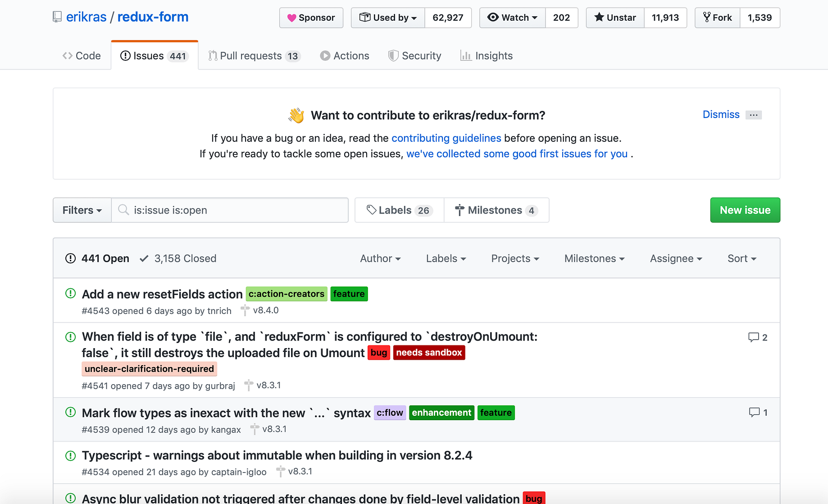828x504 pixels.
Task: Click milestone signpost icon for issue #4539
Action: click(x=254, y=429)
